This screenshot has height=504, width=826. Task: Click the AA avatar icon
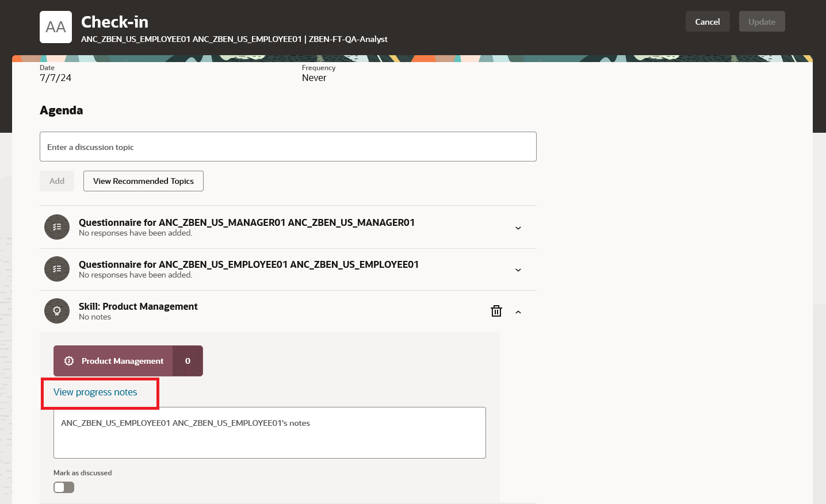tap(56, 27)
